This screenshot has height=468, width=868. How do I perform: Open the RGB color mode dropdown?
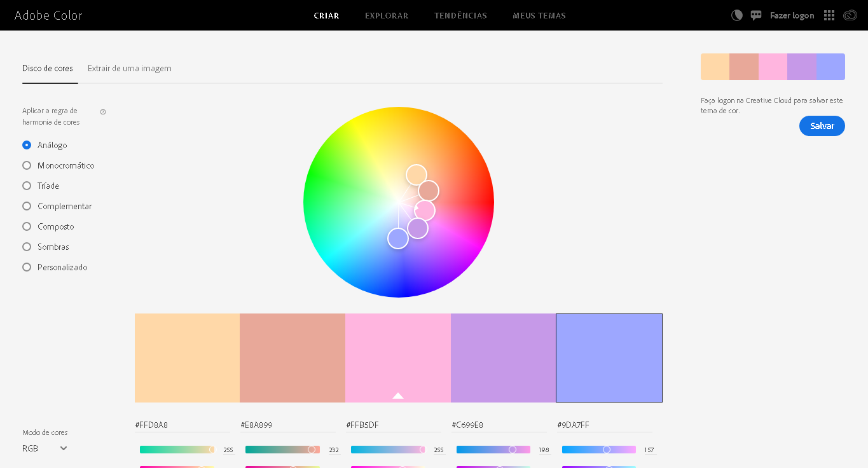point(43,448)
